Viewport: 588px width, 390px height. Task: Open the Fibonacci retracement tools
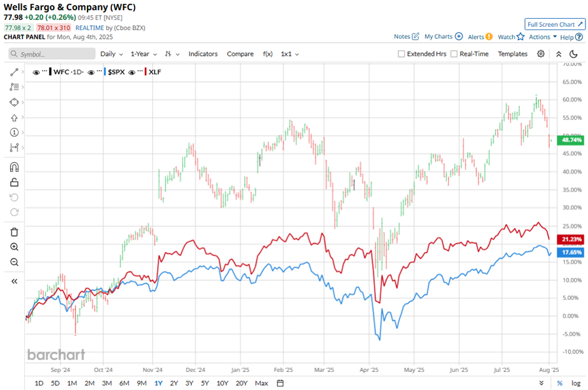tap(14, 87)
